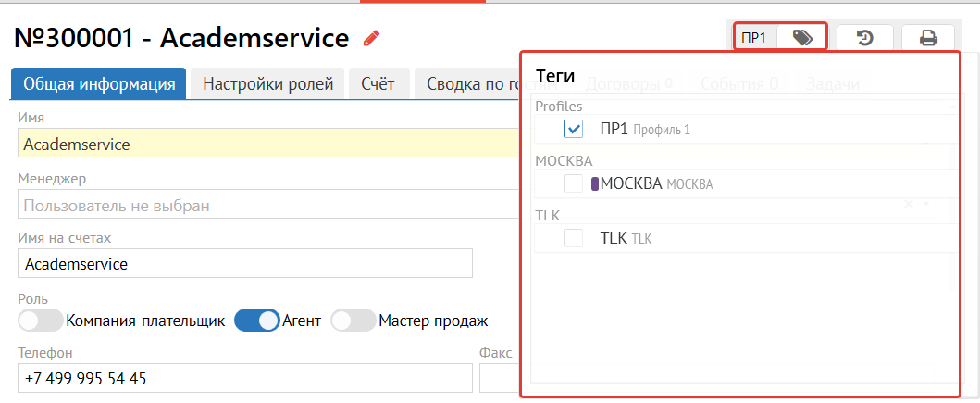Switch to Общая информация tab
980x403 pixels.
99,84
